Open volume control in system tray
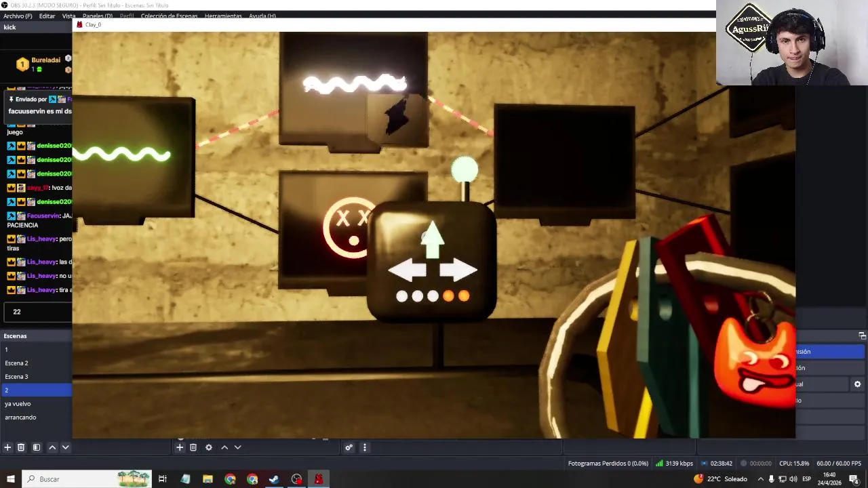868x488 pixels. 793,479
